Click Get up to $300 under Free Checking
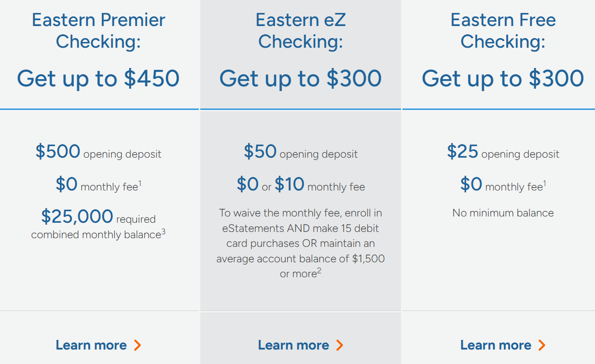This screenshot has width=595, height=364. [x=503, y=78]
